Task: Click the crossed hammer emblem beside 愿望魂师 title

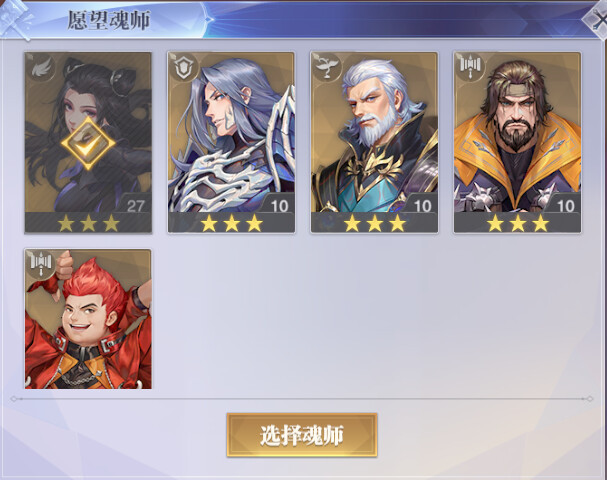Action: tap(15, 19)
